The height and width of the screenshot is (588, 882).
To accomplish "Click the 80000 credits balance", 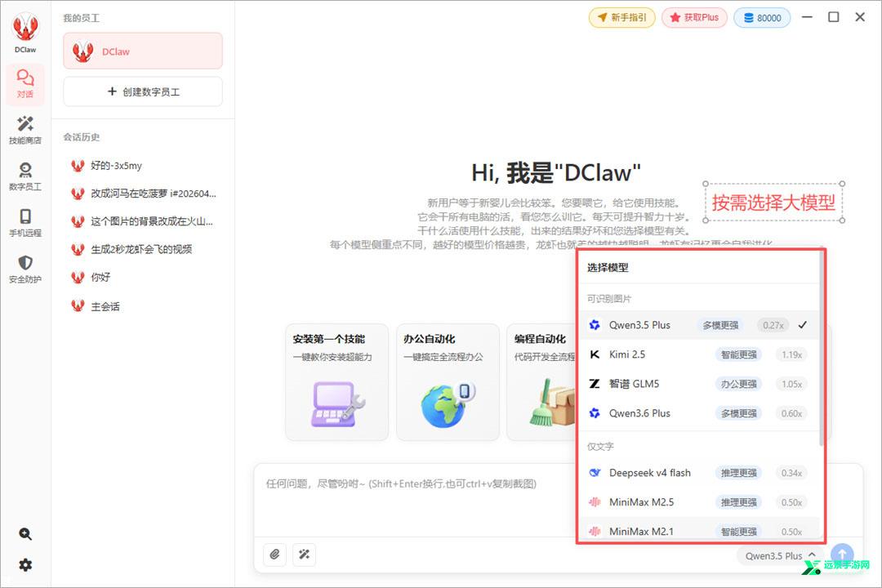I will pyautogui.click(x=762, y=17).
